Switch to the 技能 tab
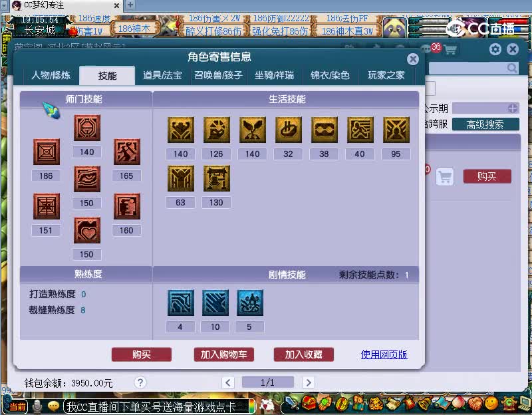 click(x=107, y=75)
